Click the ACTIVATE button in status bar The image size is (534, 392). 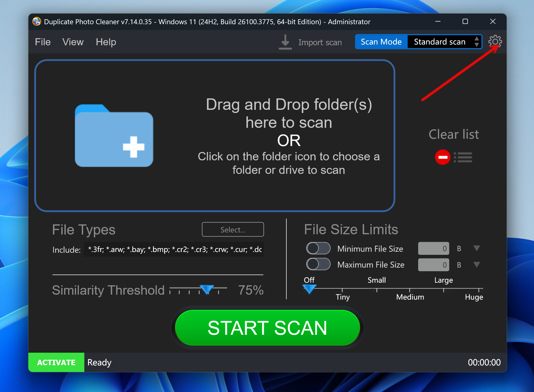click(x=56, y=362)
